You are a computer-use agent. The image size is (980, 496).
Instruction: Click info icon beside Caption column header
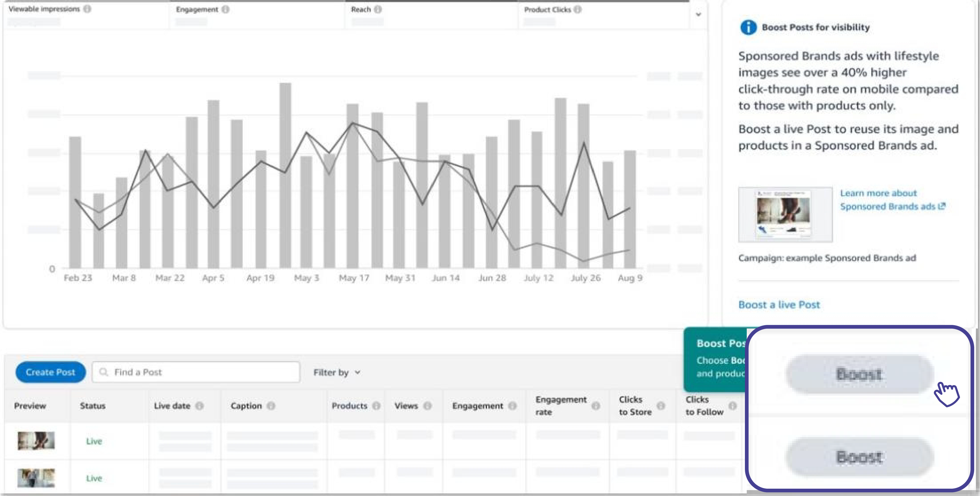click(x=271, y=406)
